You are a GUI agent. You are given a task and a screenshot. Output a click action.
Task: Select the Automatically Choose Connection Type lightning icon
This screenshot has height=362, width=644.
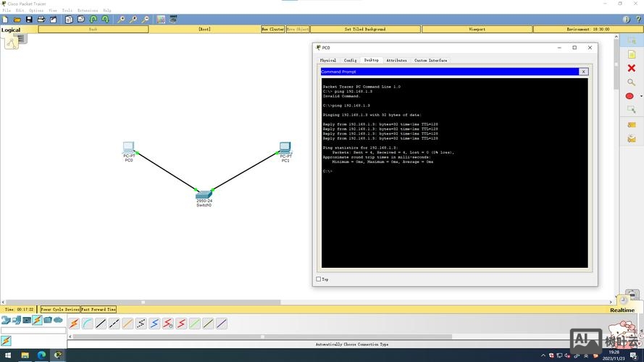(74, 324)
